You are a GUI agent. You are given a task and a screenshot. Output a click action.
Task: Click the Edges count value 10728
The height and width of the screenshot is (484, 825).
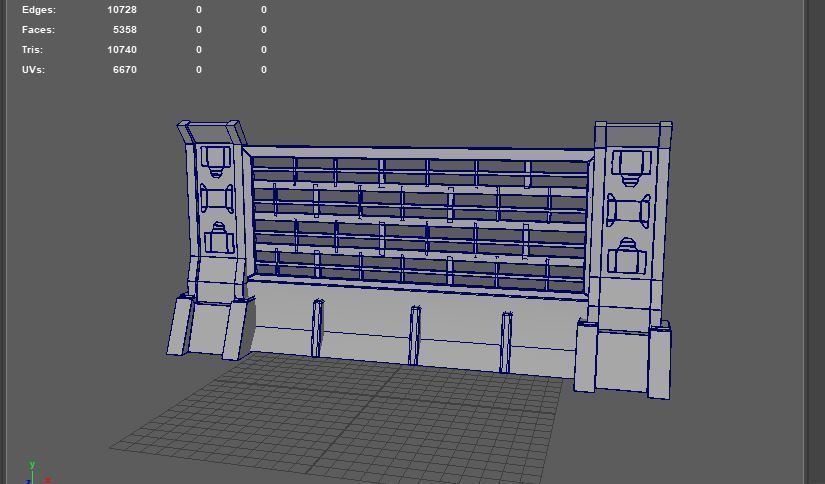[x=122, y=10]
